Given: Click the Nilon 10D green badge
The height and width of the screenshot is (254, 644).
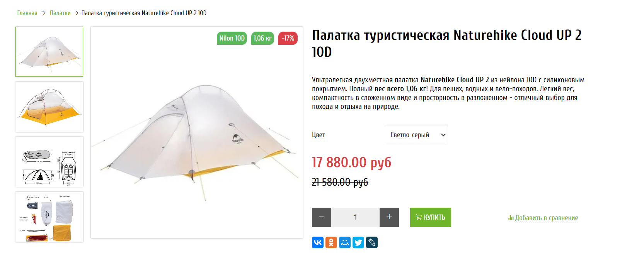Looking at the screenshot, I should pos(232,38).
